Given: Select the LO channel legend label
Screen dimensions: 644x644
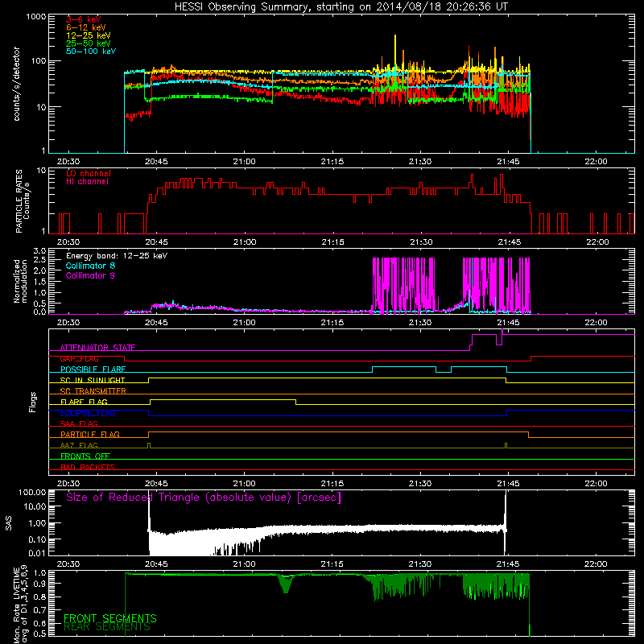Looking at the screenshot, I should (89, 173).
